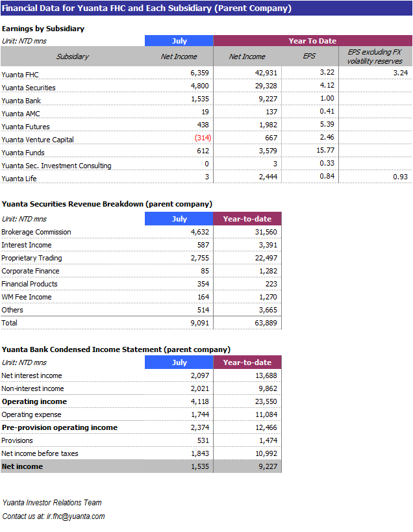Select the 'EPS excluding FX volatility reserves' column header
Image resolution: width=413 pixels, height=532 pixels.
pyautogui.click(x=375, y=57)
